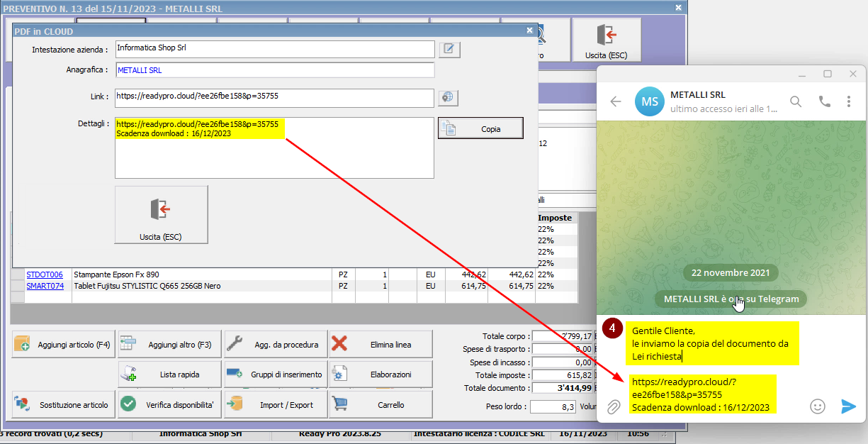Close the PDF in CLOUD dialog with its X
The height and width of the screenshot is (444, 868).
[x=529, y=30]
